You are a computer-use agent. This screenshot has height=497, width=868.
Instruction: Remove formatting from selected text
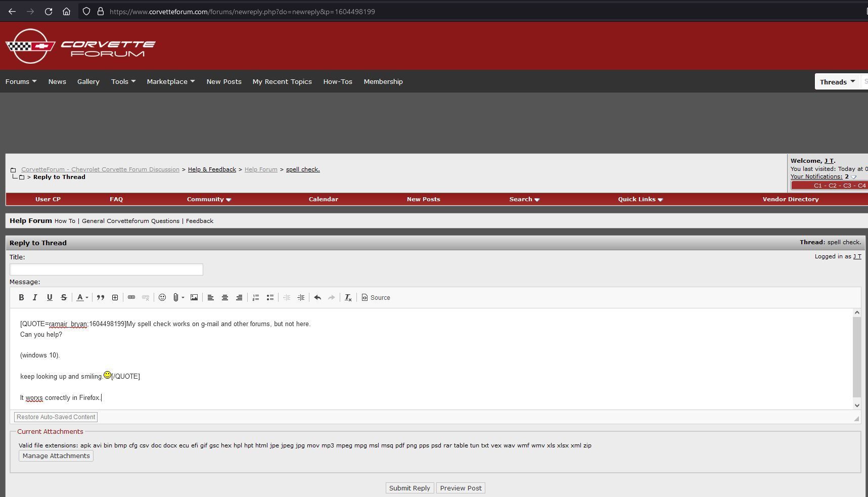pos(348,298)
